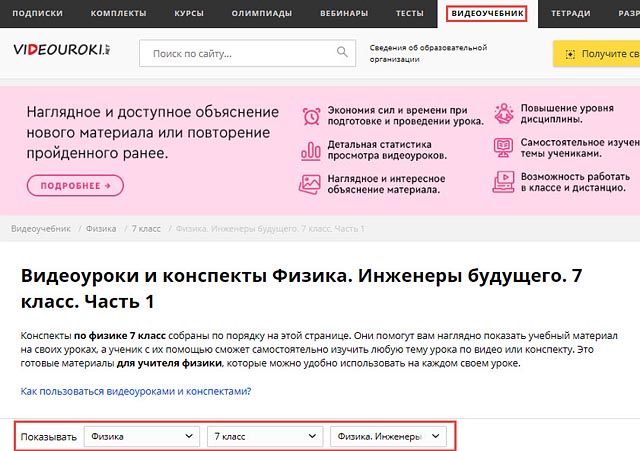This screenshot has height=451, width=640.
Task: Click the text Повышение уровня дисциплины
Action: point(567,113)
